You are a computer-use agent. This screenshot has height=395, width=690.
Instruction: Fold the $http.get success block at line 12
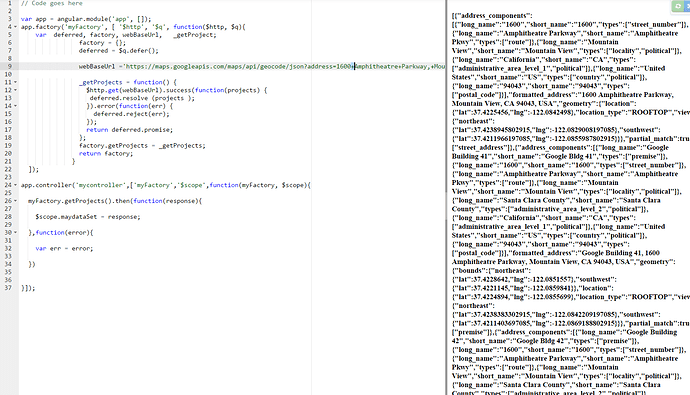[x=15, y=90]
